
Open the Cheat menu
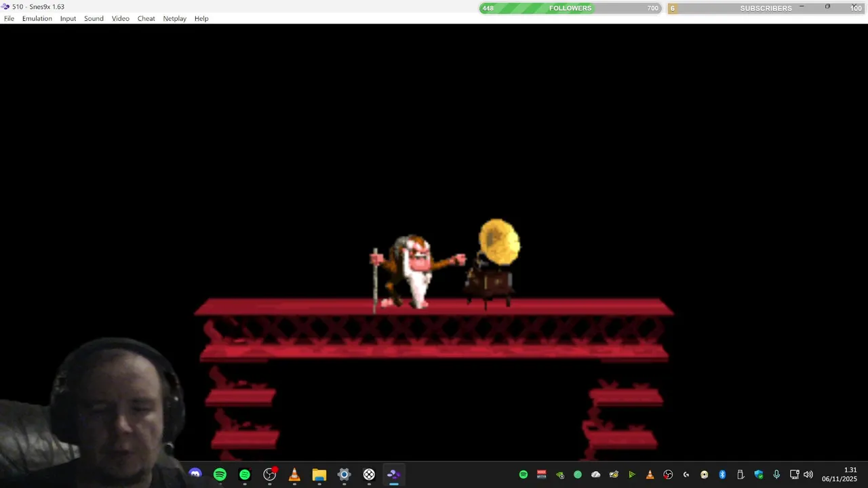click(146, 18)
